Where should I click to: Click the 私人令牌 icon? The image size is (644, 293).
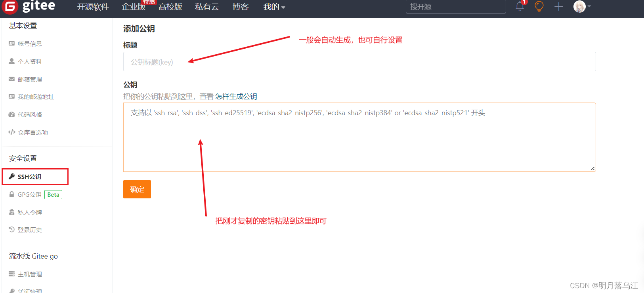[11, 212]
